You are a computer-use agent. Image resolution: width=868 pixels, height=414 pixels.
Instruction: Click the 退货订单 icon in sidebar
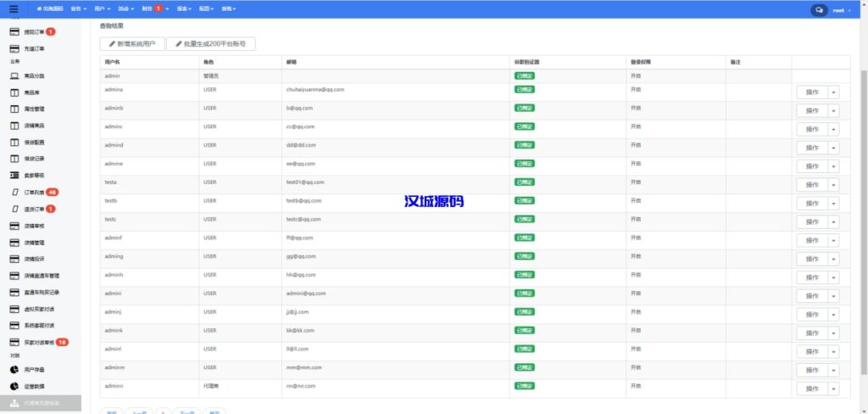click(x=16, y=209)
